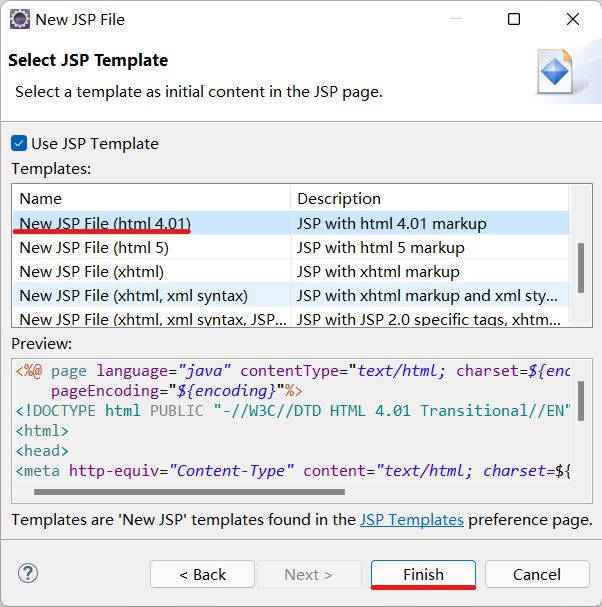
Task: Click the Eclipse icon in title bar
Action: tap(19, 19)
